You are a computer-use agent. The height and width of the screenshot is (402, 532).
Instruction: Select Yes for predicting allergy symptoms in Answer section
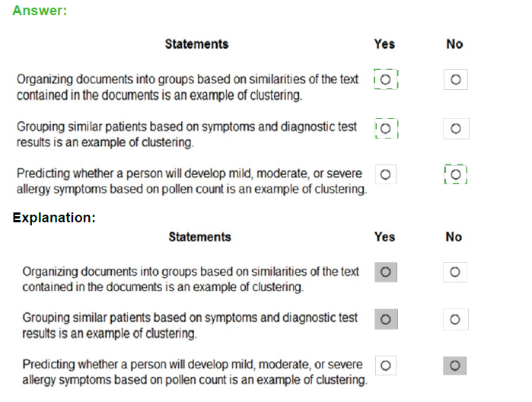[x=385, y=174]
